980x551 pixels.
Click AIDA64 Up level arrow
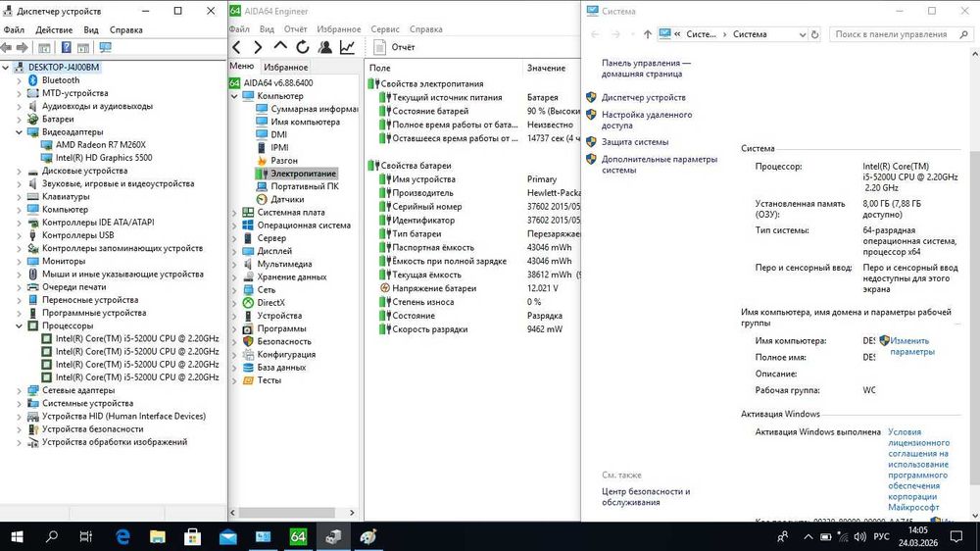point(280,46)
